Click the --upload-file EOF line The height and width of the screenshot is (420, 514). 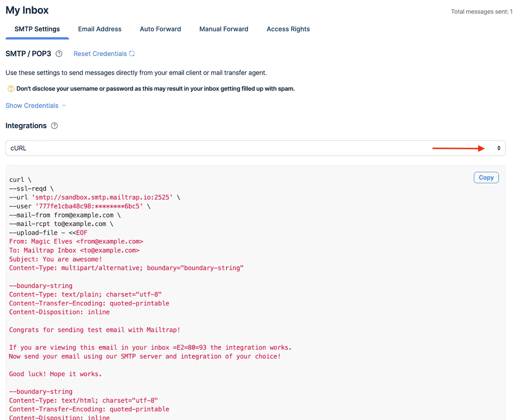48,233
